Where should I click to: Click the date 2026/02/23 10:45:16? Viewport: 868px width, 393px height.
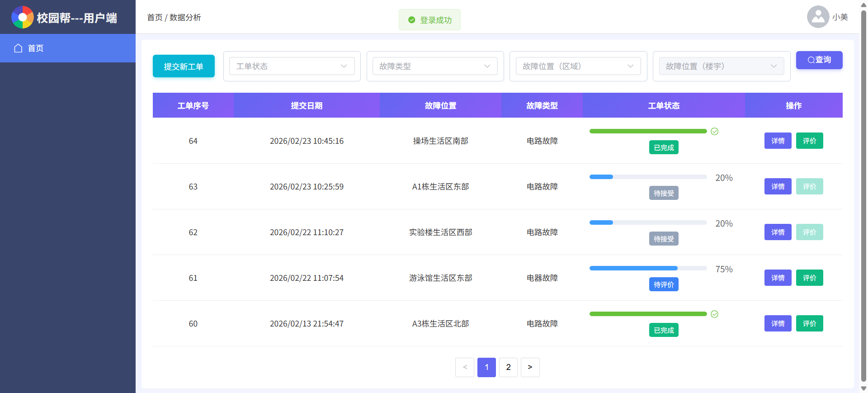(307, 141)
